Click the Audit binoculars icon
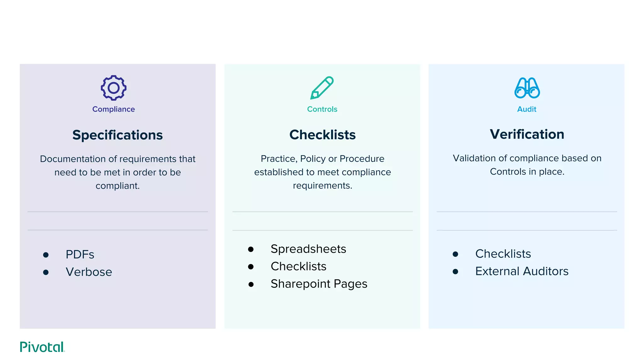Image resolution: width=644 pixels, height=362 pixels. pos(527,88)
